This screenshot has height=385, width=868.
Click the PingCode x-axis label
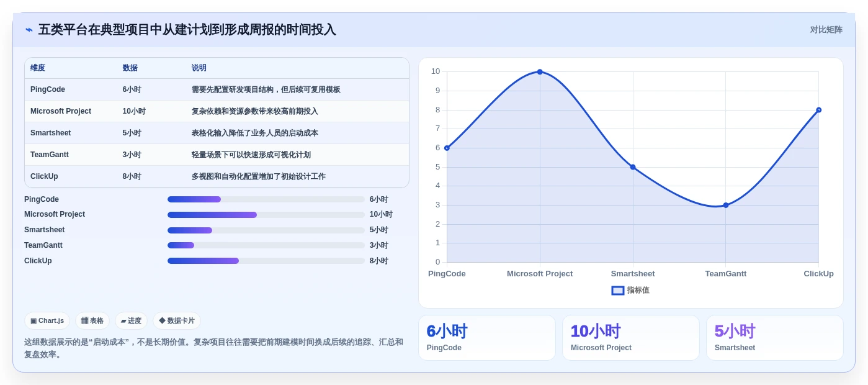tap(447, 274)
